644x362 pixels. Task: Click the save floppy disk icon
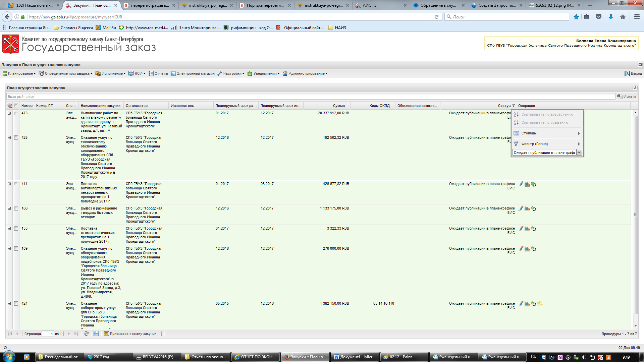coord(96,334)
